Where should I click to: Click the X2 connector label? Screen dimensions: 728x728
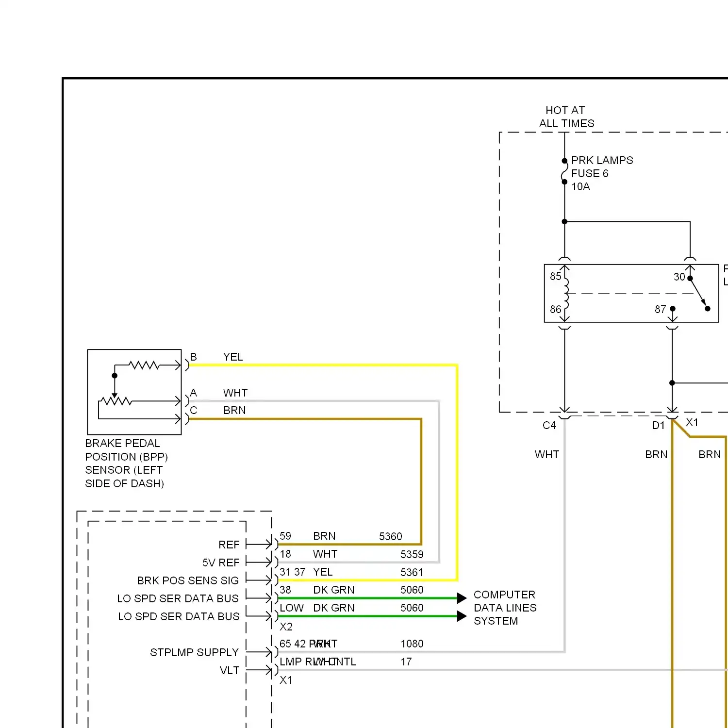[x=286, y=627]
